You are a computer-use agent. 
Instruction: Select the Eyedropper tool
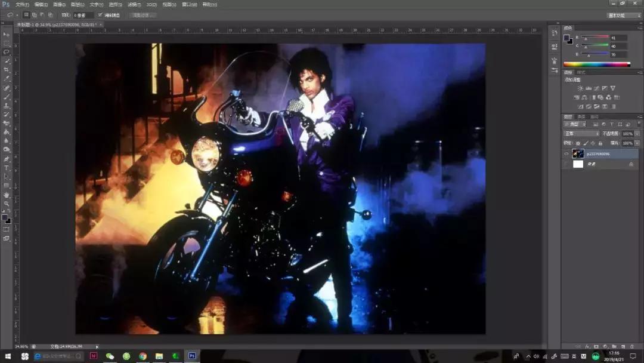pos(6,79)
